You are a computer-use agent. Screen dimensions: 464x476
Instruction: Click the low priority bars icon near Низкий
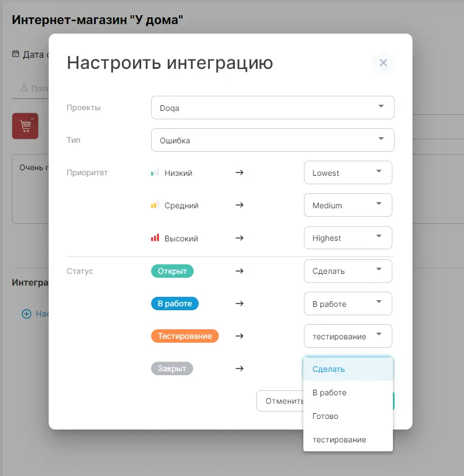coord(155,172)
